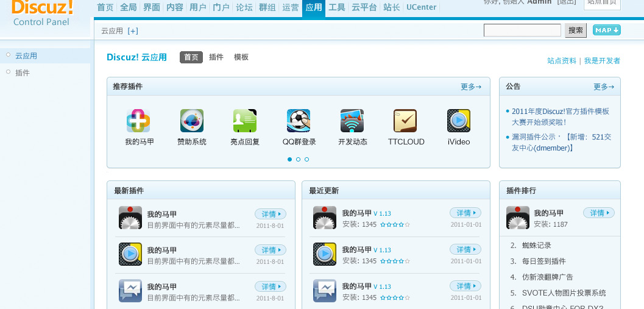Viewport: 644px width, 309px height.
Task: Open the 全局 top menu
Action: [129, 7]
